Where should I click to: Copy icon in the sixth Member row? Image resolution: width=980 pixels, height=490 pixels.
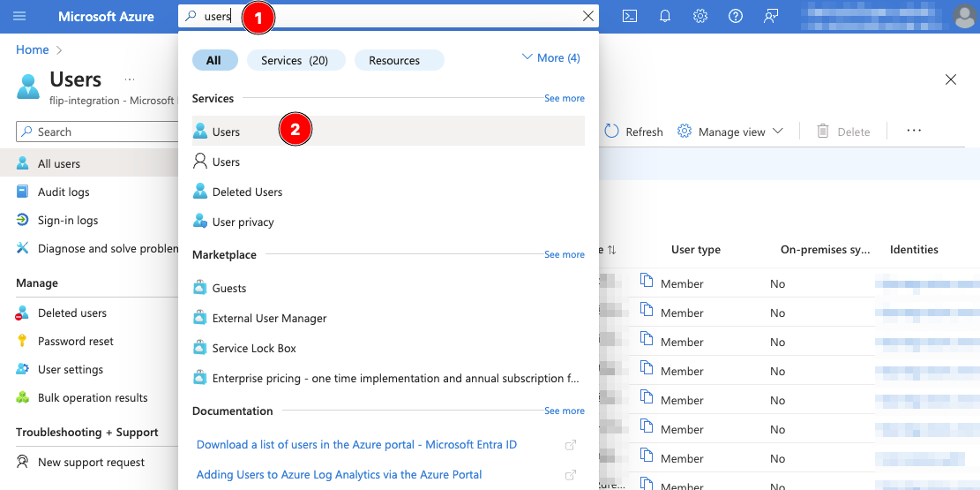point(647,426)
